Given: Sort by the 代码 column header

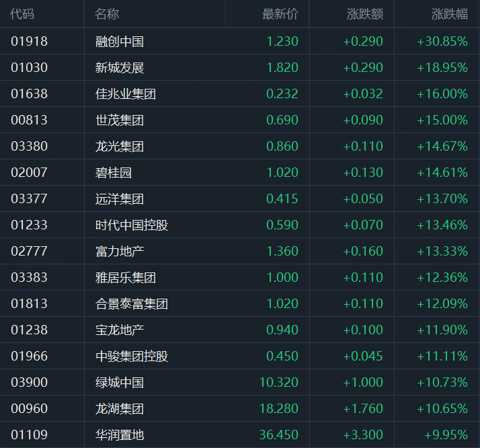Looking at the screenshot, I should click(22, 14).
